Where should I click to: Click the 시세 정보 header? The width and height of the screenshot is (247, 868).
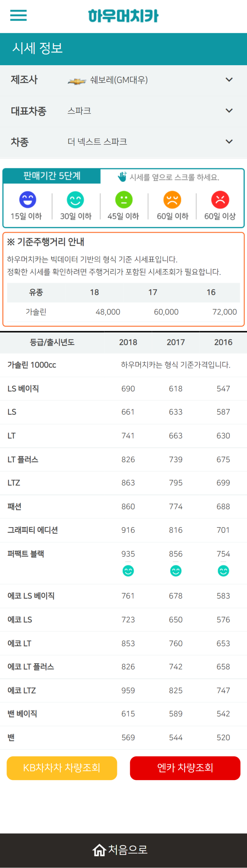(38, 48)
